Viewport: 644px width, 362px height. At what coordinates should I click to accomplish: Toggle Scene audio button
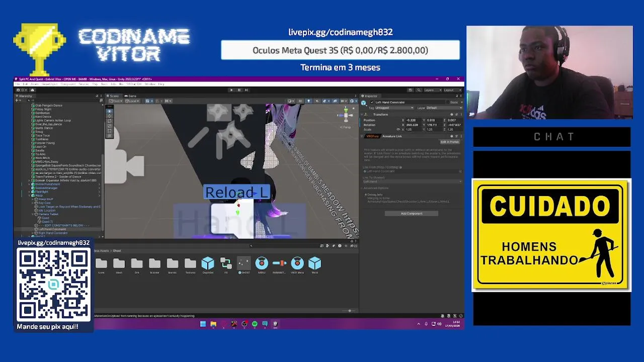317,101
